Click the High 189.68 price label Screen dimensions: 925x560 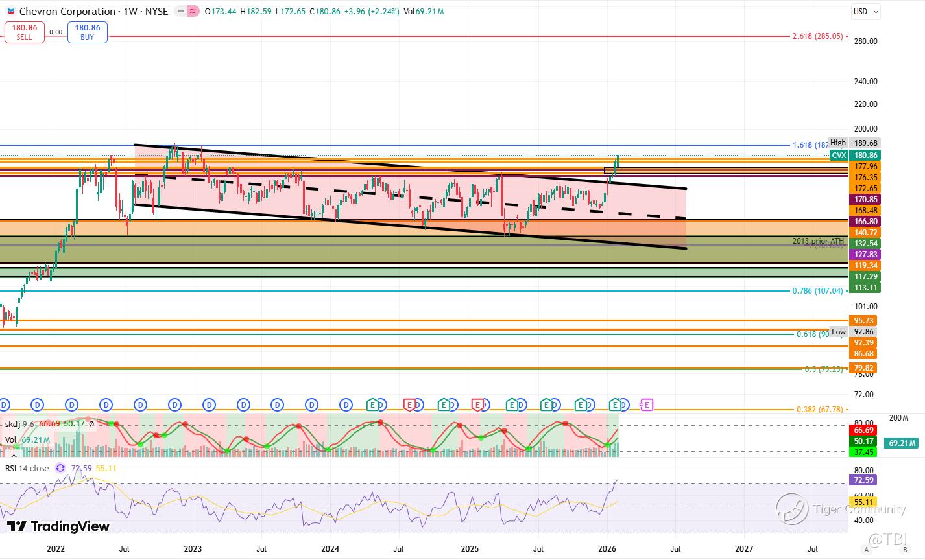click(x=854, y=143)
